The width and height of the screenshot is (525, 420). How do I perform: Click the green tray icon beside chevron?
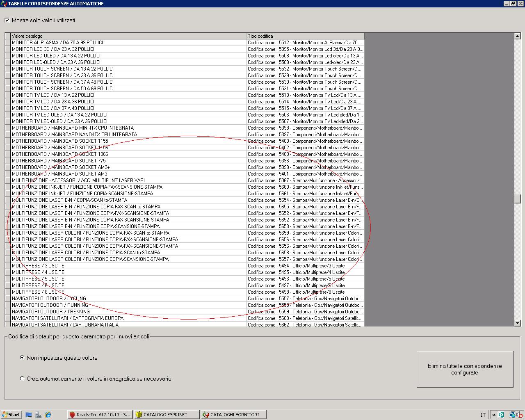click(501, 415)
